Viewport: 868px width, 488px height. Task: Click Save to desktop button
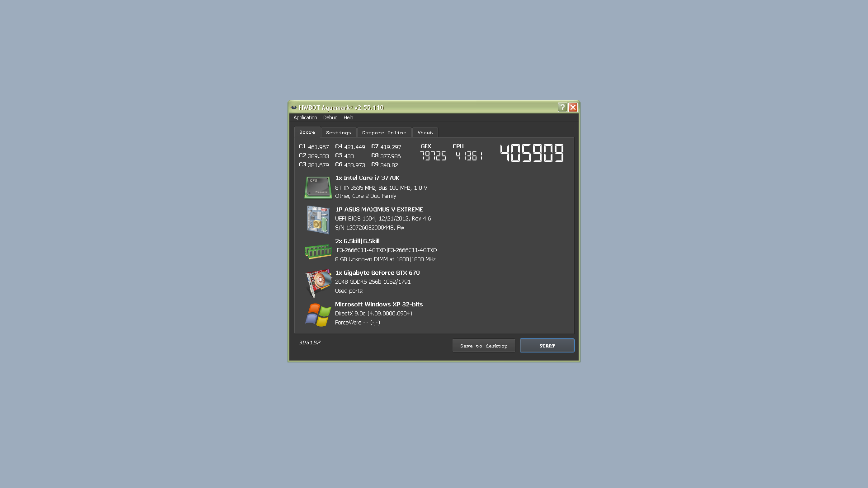click(484, 346)
